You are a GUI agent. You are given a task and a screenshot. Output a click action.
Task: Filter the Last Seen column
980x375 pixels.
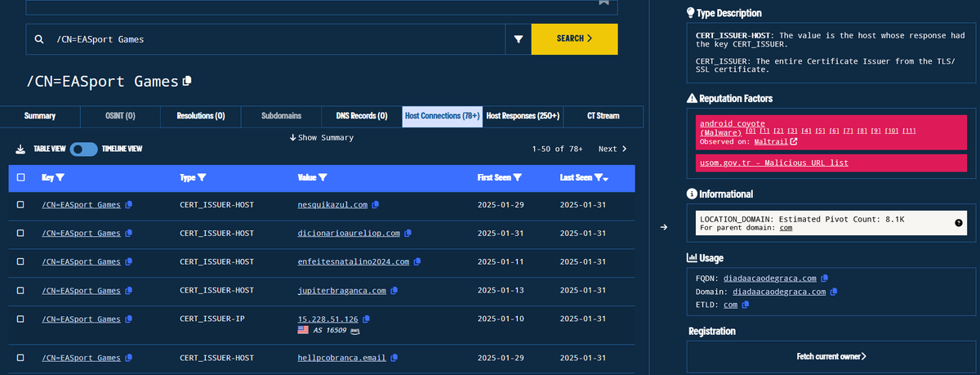(x=599, y=177)
